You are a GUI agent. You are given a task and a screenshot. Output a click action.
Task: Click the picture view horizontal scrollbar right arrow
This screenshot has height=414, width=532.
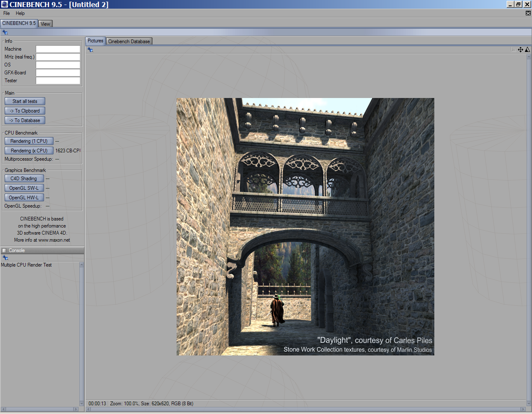523,409
